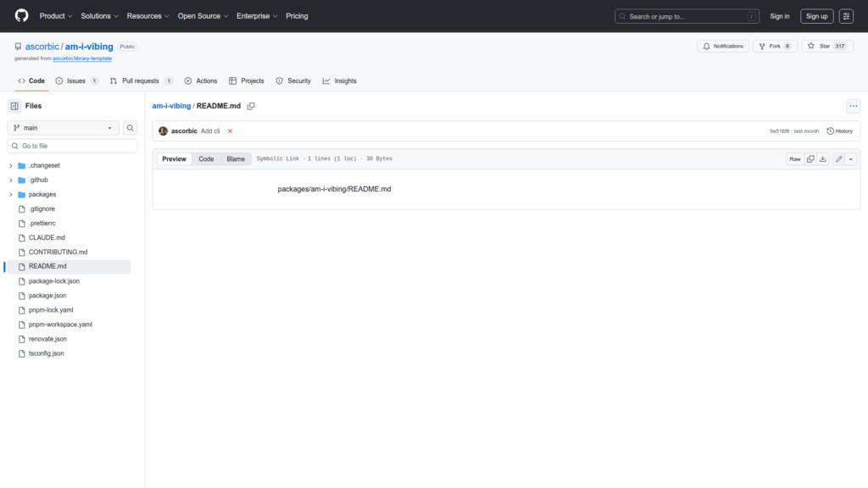Open the Product menu

click(56, 16)
